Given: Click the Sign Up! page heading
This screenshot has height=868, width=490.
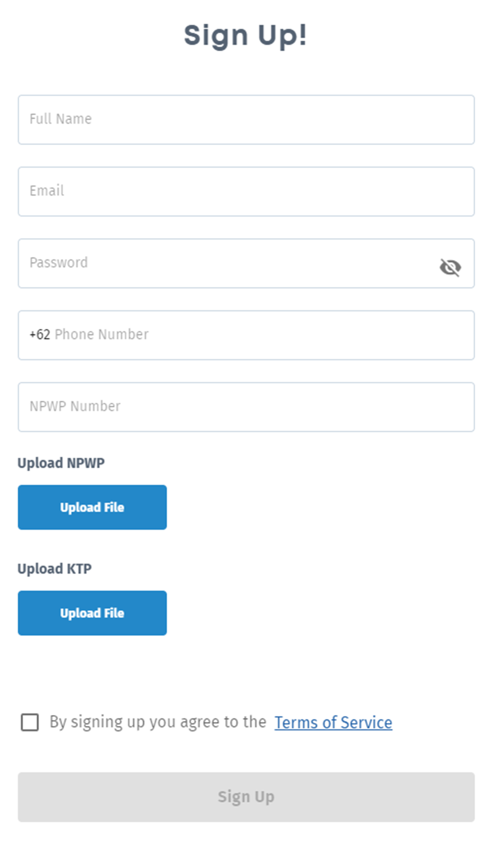Looking at the screenshot, I should (245, 35).
